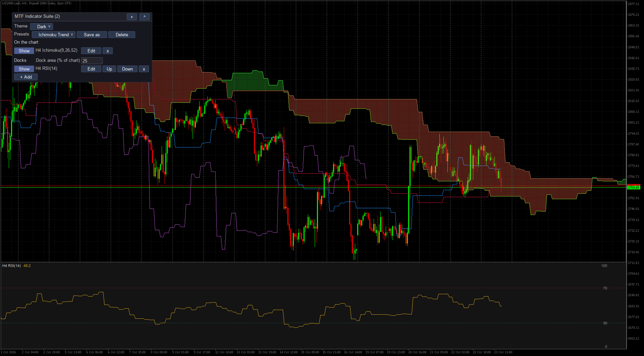
Task: Toggle Show for H4 Ichimoku indicator
Action: [24, 51]
